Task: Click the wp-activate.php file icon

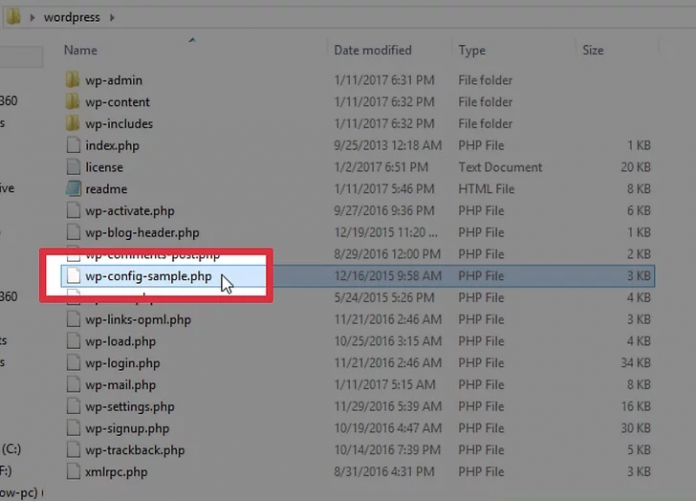Action: [x=72, y=211]
